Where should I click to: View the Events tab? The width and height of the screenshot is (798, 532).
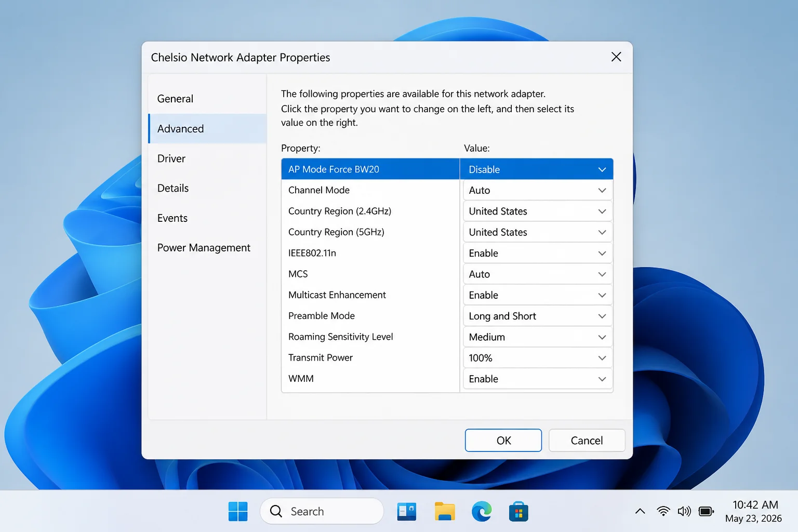point(207,218)
